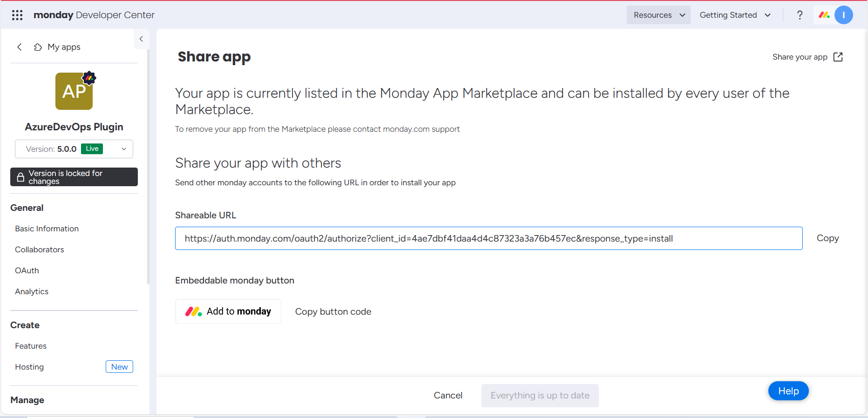The image size is (868, 418).
Task: Click the monday logo inside Add to monday
Action: [193, 311]
